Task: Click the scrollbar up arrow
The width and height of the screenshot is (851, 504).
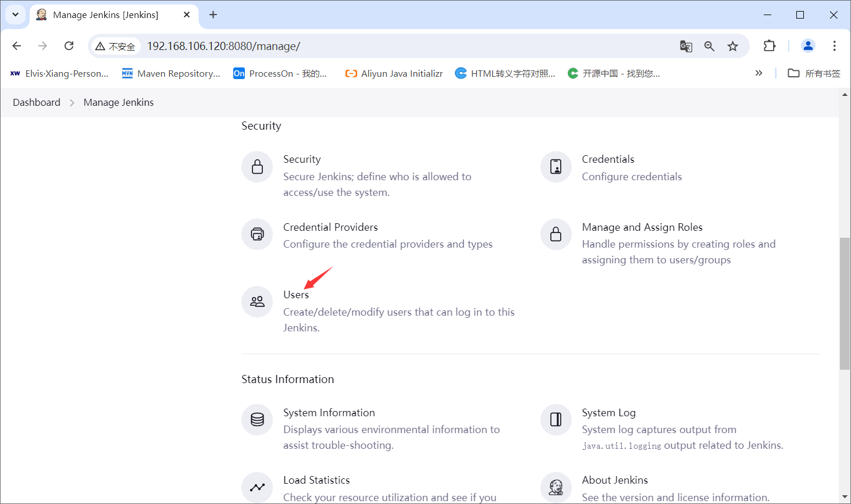Action: [x=845, y=94]
